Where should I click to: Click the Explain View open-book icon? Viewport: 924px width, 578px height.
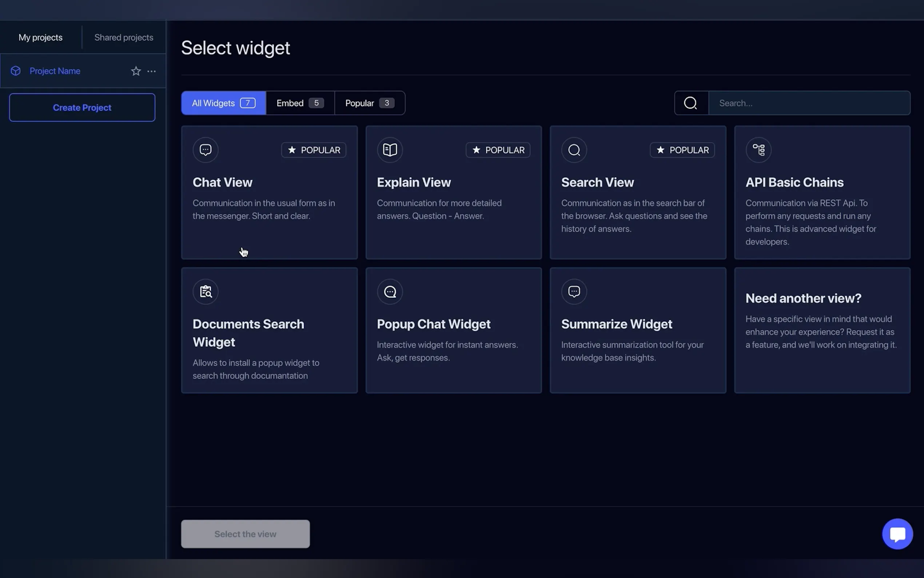[390, 150]
